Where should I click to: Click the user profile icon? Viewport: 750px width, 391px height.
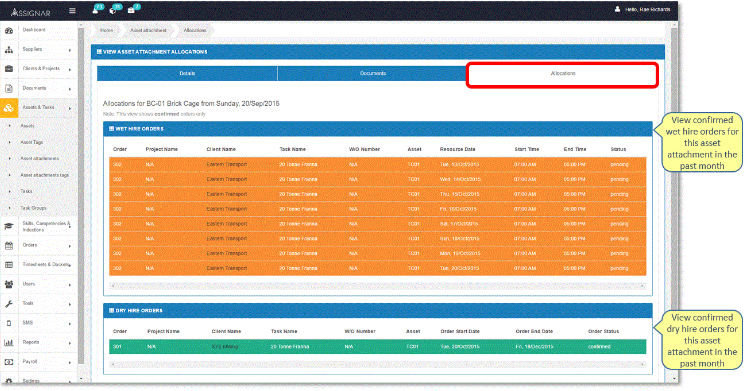[x=618, y=9]
